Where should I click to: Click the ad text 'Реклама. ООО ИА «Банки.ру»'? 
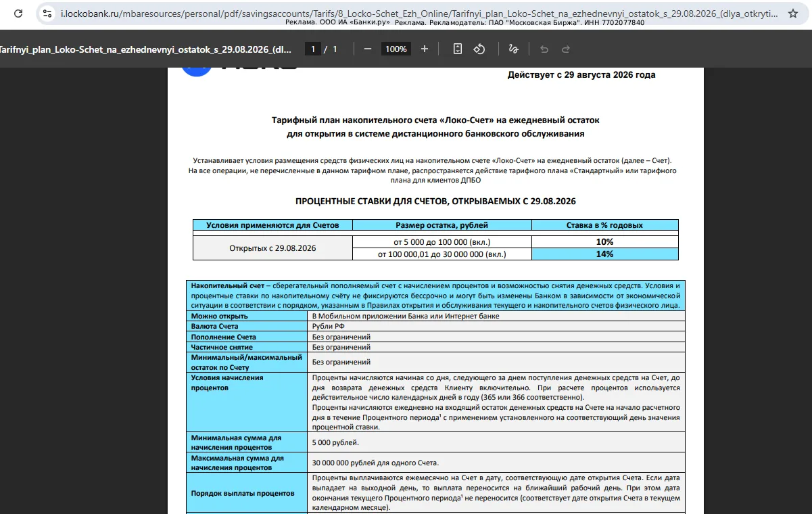tap(337, 22)
